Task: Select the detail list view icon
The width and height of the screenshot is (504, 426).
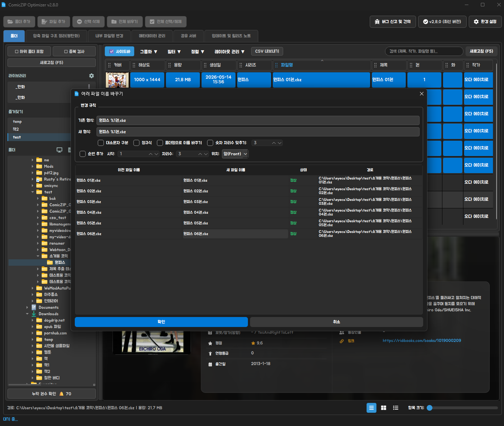Action: coord(396,408)
